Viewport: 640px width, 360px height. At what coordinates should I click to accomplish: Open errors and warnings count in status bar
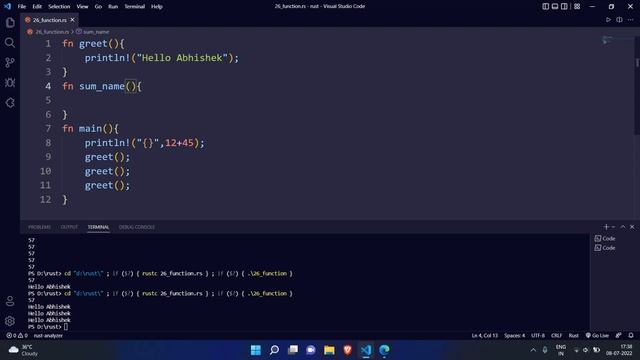(17, 335)
